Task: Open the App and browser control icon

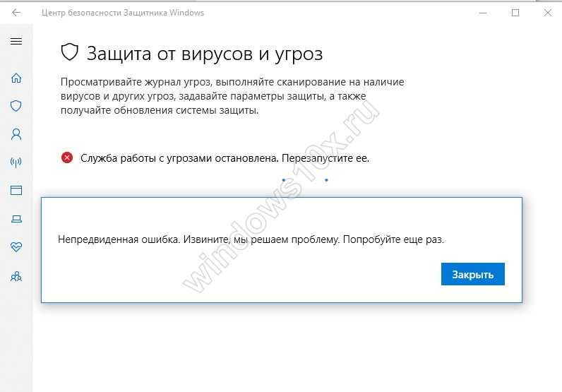Action: pyautogui.click(x=16, y=191)
